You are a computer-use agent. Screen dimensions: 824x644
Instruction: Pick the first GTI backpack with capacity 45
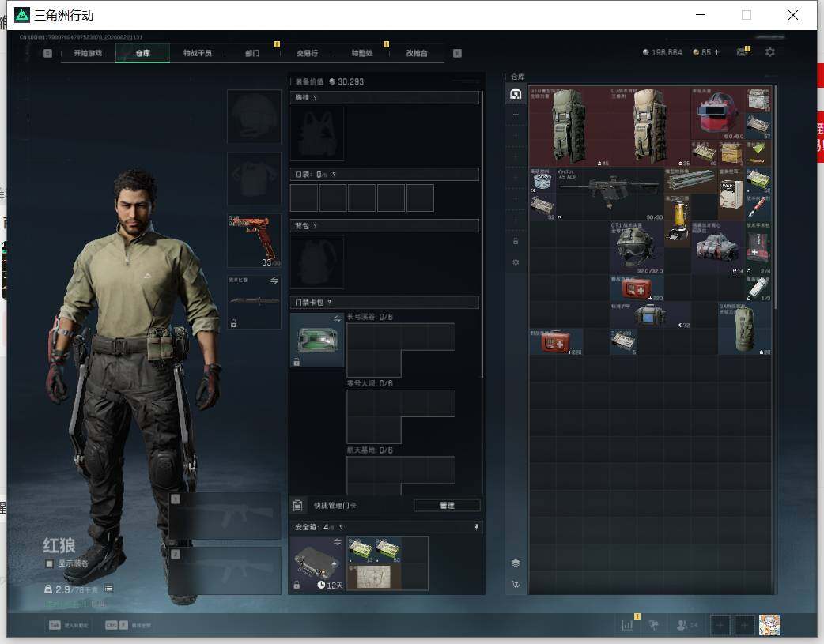tap(569, 126)
